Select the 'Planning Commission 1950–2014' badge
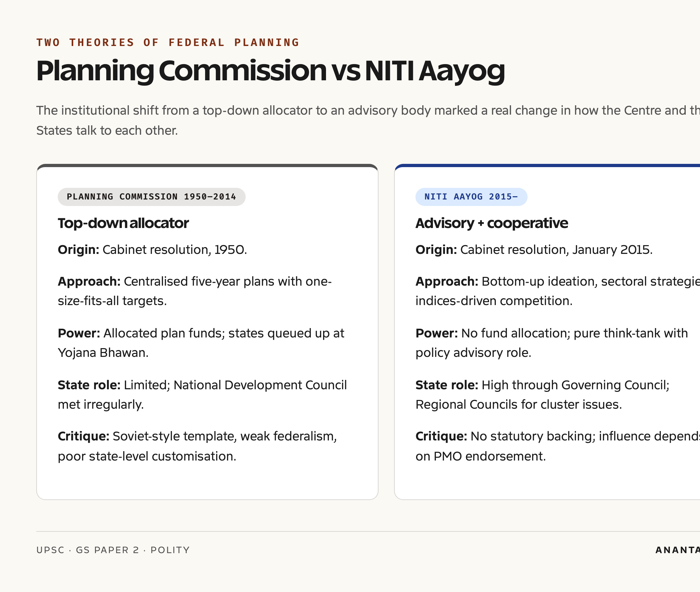Screen dimensions: 700x592 click(x=151, y=197)
